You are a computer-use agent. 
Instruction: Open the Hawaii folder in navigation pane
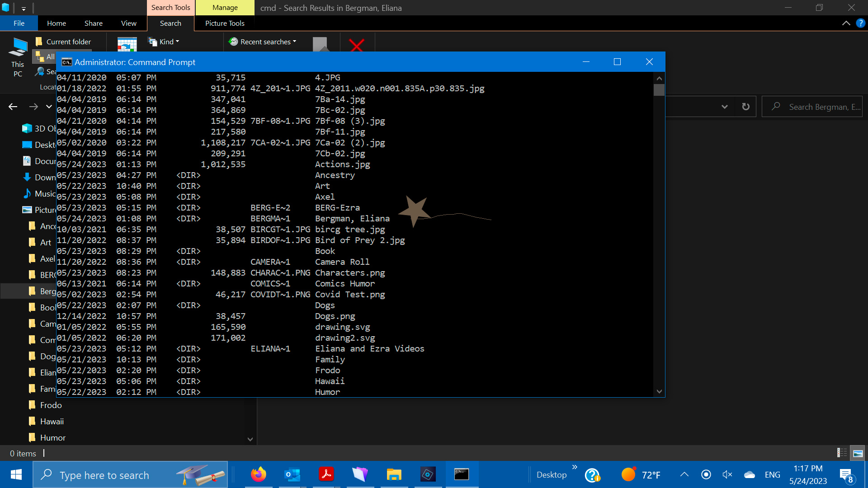tap(52, 421)
